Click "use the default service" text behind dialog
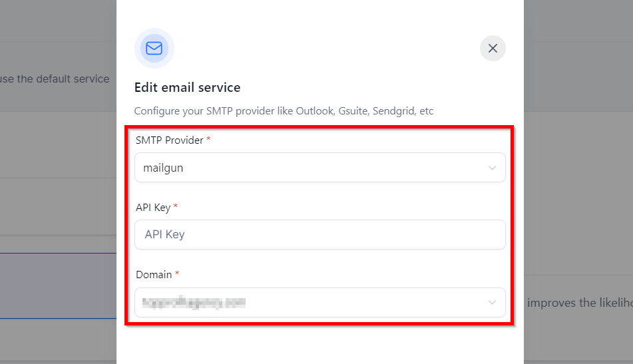Screen dimensions: 633x364 pos(56,79)
